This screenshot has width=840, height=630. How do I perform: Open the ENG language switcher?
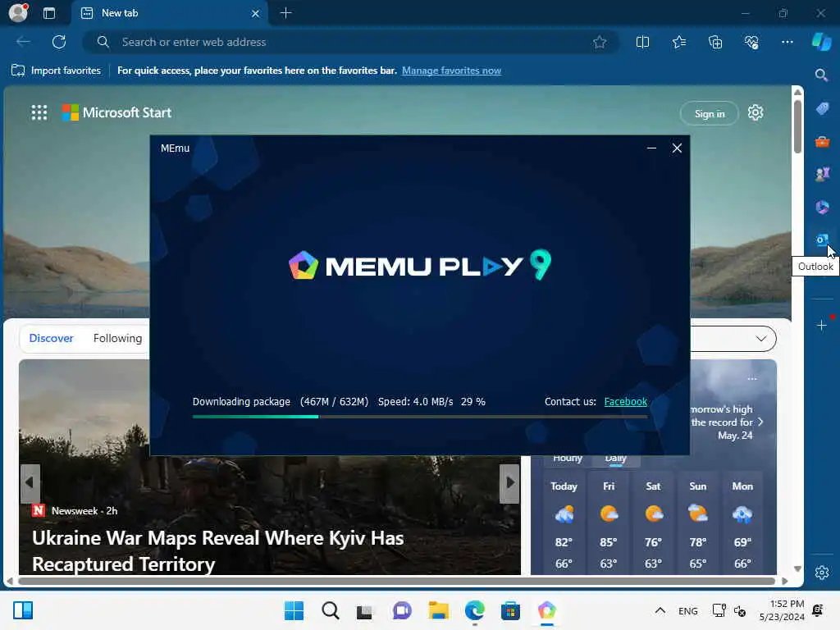688,610
